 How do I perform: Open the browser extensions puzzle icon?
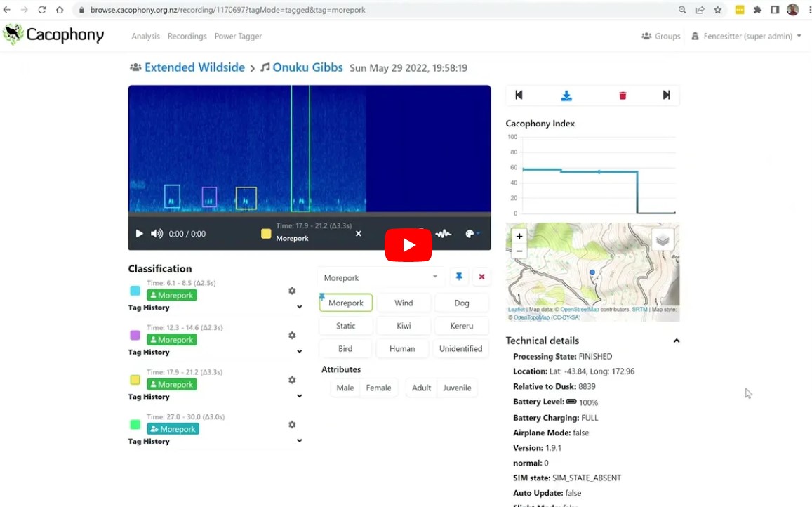pyautogui.click(x=757, y=10)
